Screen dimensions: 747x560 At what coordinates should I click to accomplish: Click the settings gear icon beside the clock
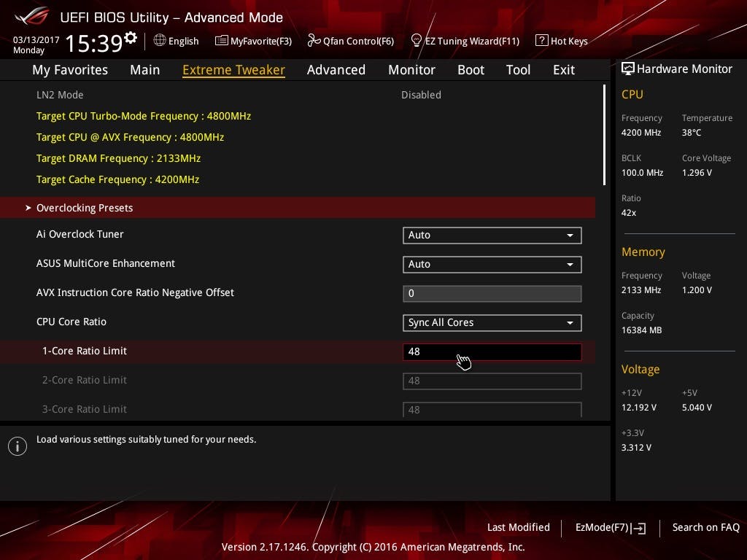coord(131,37)
